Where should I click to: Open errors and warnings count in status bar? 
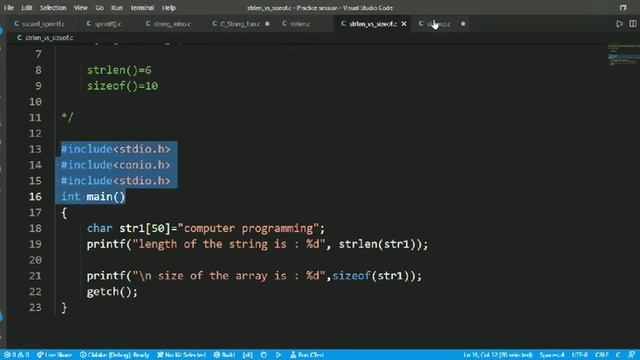pyautogui.click(x=17, y=355)
